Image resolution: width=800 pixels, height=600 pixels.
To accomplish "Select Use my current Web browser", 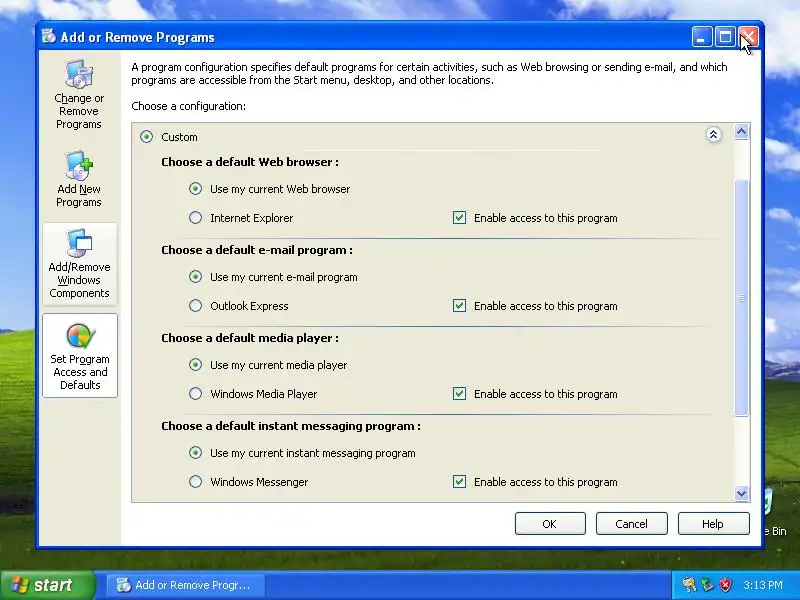I will tap(195, 189).
